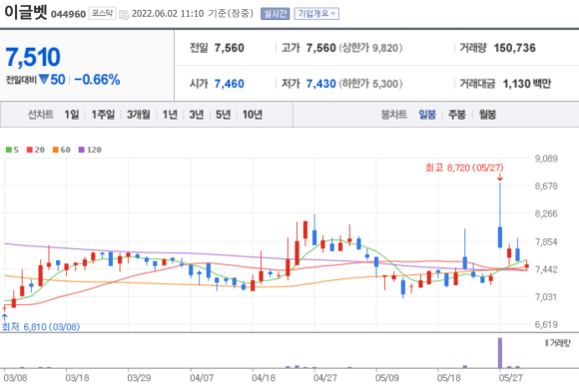Click the 거래대금 value 1,130 백만

tap(527, 84)
